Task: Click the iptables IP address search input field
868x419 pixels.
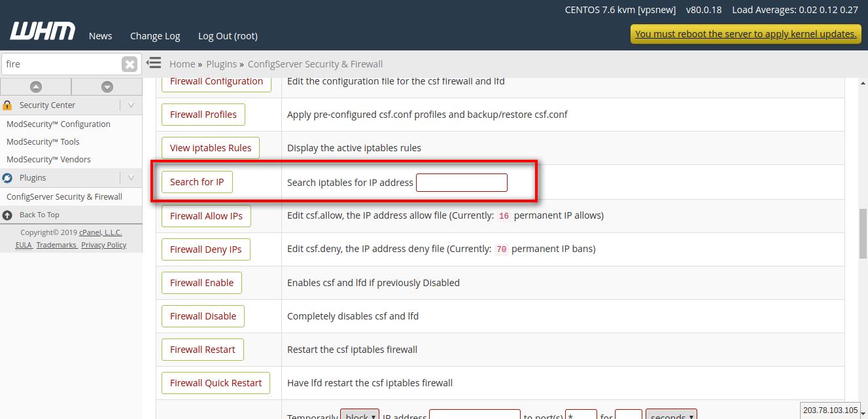Action: point(461,182)
